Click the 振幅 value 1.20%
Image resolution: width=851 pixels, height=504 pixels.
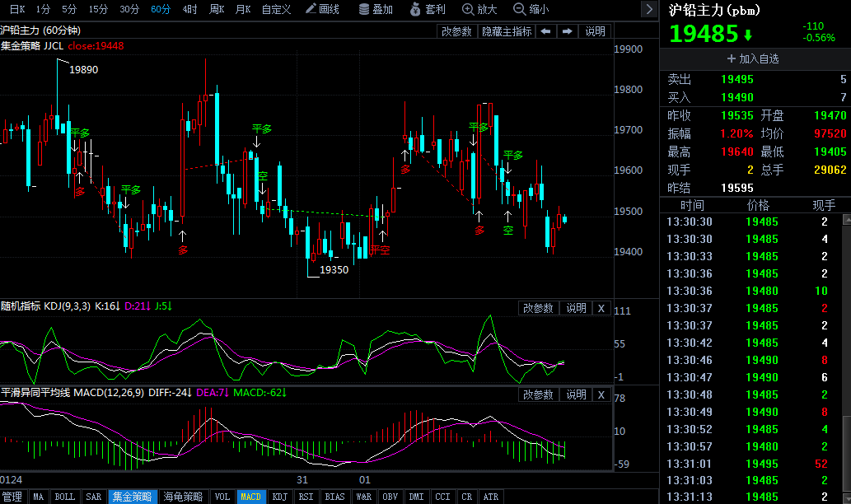(736, 133)
